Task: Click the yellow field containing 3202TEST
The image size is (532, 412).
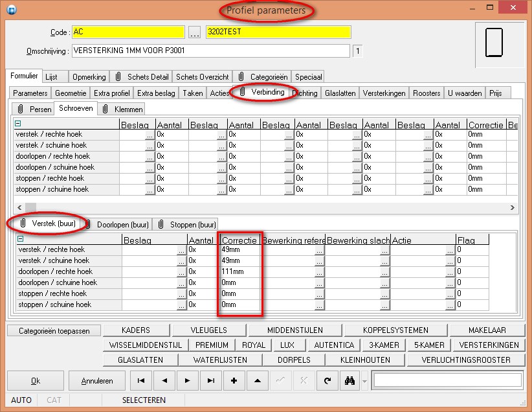Action: click(278, 32)
